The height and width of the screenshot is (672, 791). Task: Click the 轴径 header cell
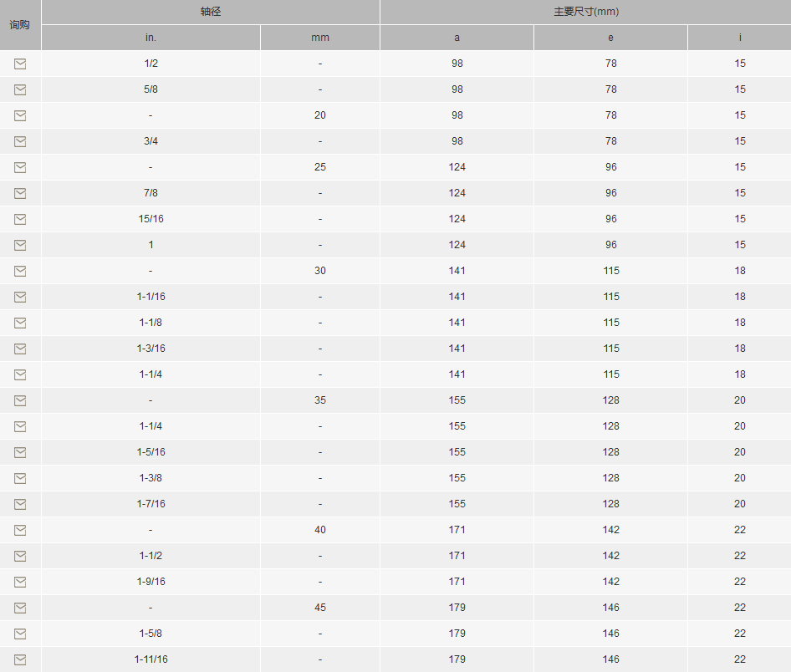tap(211, 12)
